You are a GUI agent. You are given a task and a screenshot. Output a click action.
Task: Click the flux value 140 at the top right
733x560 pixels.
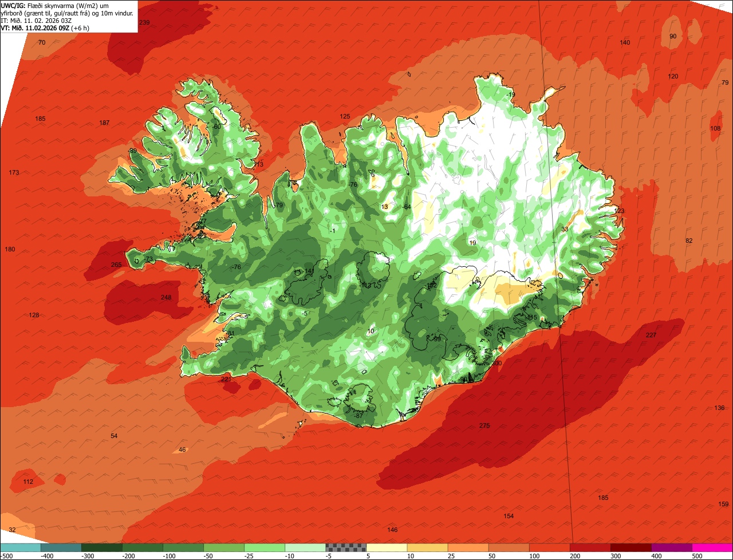click(625, 42)
